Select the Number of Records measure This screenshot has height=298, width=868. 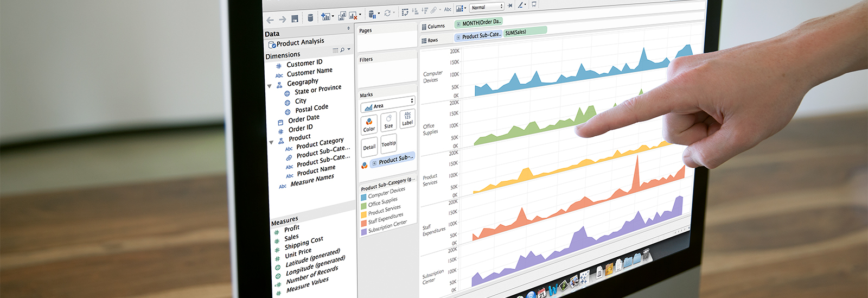coord(312,275)
